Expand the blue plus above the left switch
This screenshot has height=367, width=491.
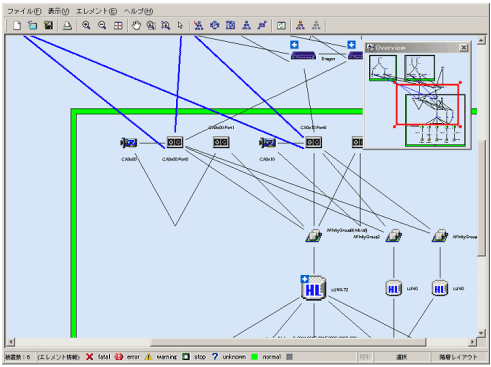coord(294,45)
